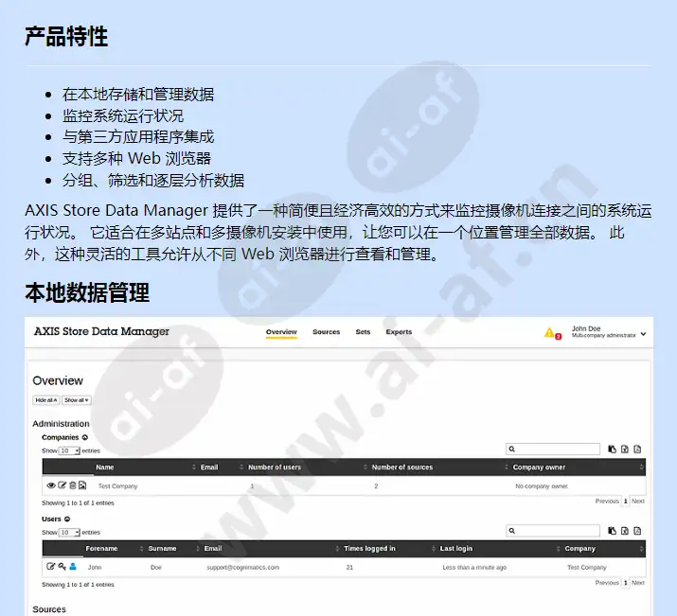Sort Users by Forename column
Viewport: 677px width, 616px height.
tap(101, 548)
